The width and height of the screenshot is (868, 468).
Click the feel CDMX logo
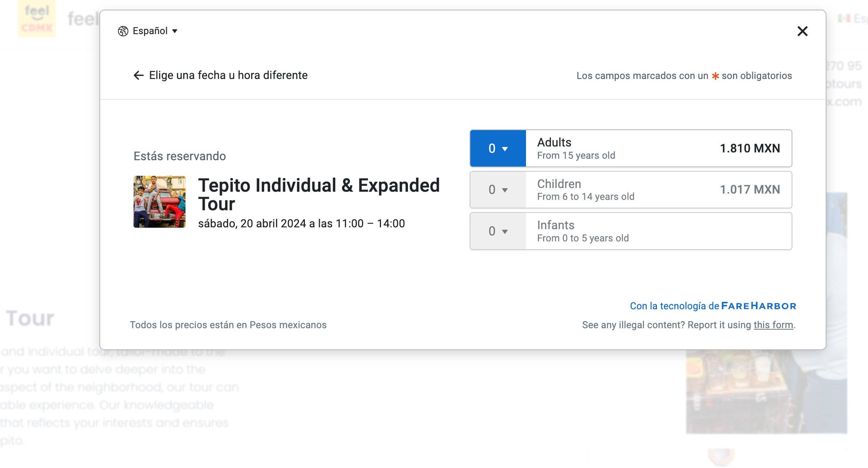[x=37, y=18]
